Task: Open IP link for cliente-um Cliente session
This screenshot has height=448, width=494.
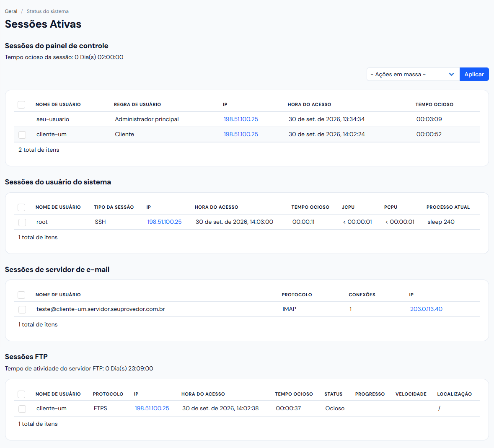Action: pos(241,134)
